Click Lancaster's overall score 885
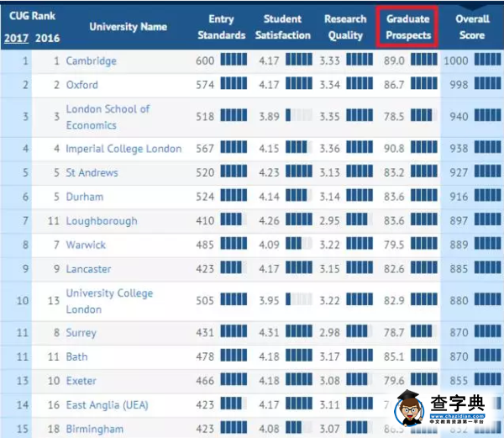 point(459,269)
